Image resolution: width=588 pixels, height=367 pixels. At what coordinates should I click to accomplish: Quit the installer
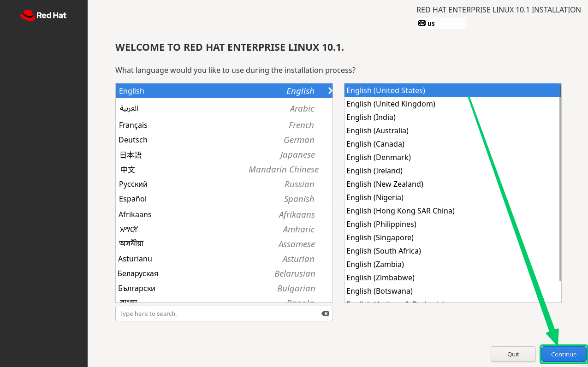(x=513, y=354)
